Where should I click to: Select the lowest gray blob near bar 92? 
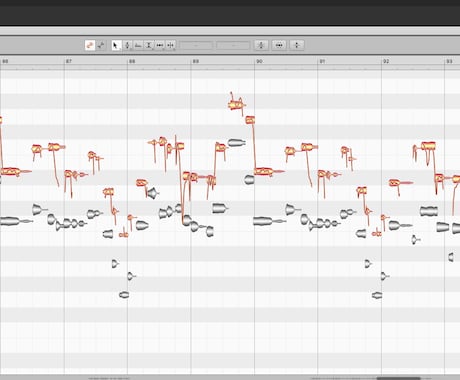point(377,295)
